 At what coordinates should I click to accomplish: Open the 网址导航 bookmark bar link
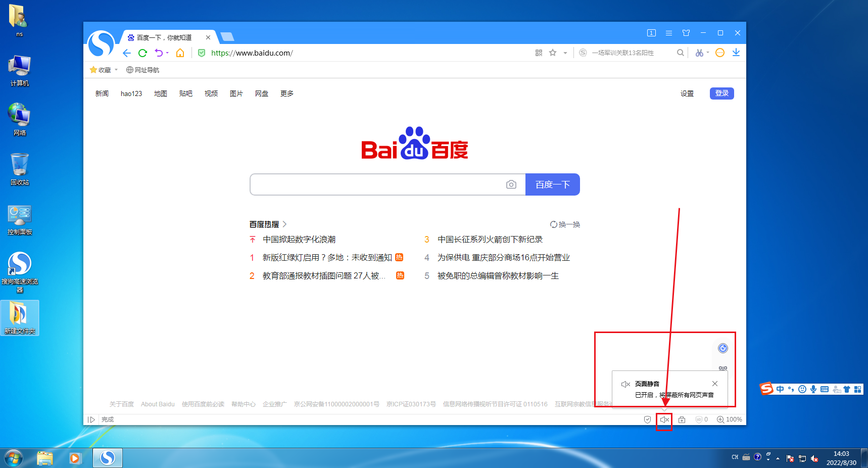[142, 70]
